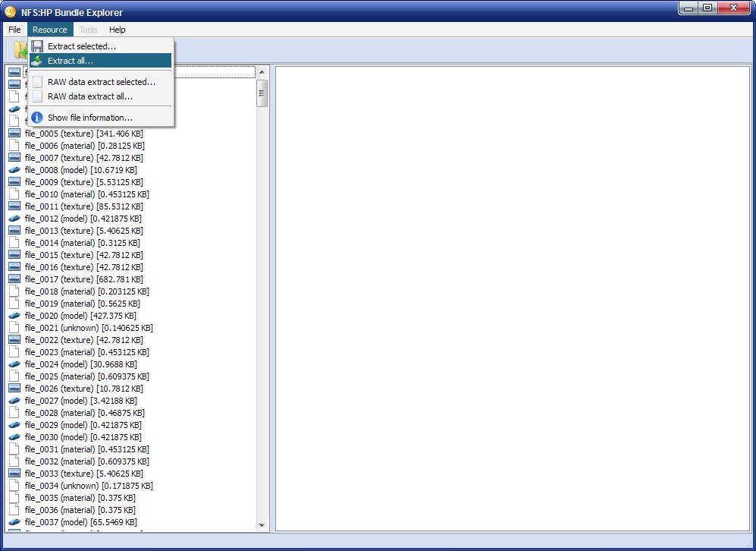Click the green Extract all icon
This screenshot has height=551, width=756.
pyautogui.click(x=37, y=61)
